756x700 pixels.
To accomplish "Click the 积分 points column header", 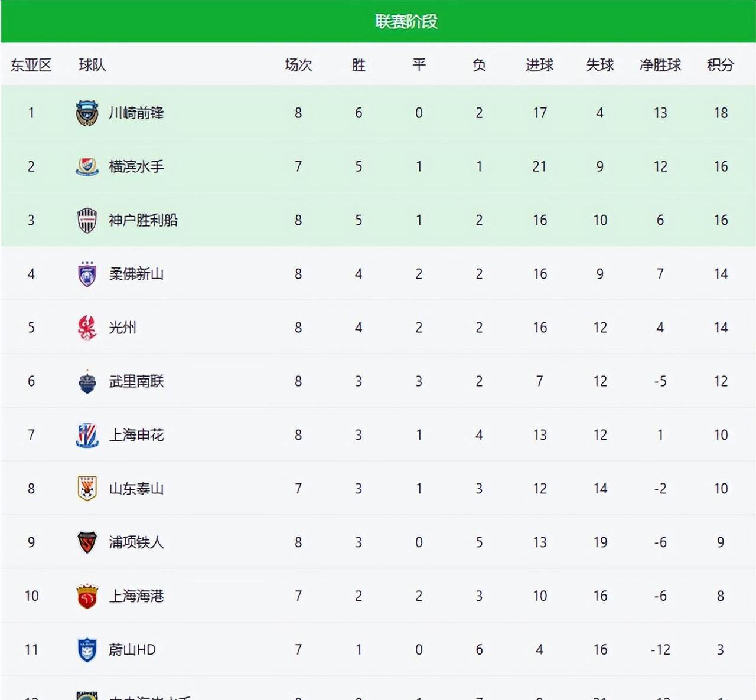I will [x=721, y=65].
